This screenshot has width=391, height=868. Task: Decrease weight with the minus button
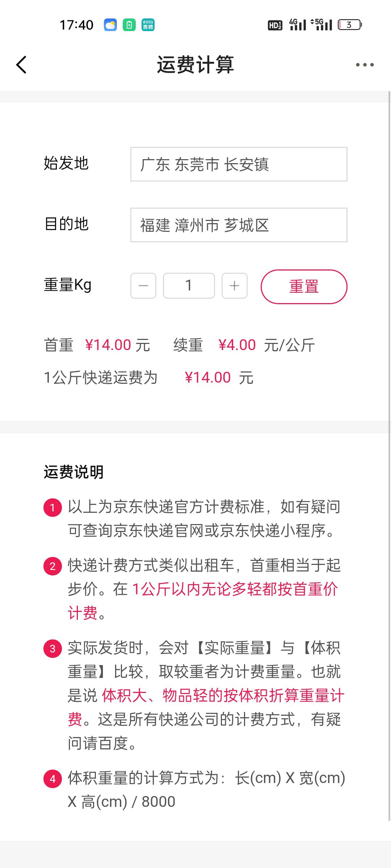point(143,286)
